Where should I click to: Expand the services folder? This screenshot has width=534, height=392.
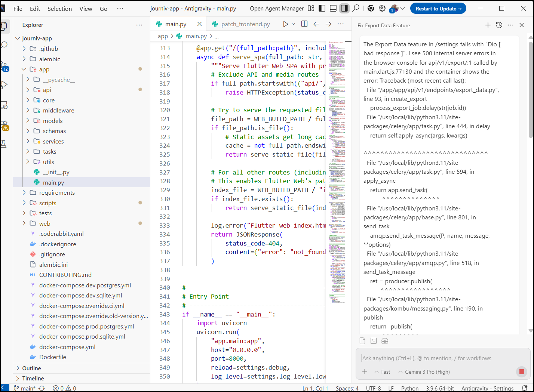pos(53,141)
